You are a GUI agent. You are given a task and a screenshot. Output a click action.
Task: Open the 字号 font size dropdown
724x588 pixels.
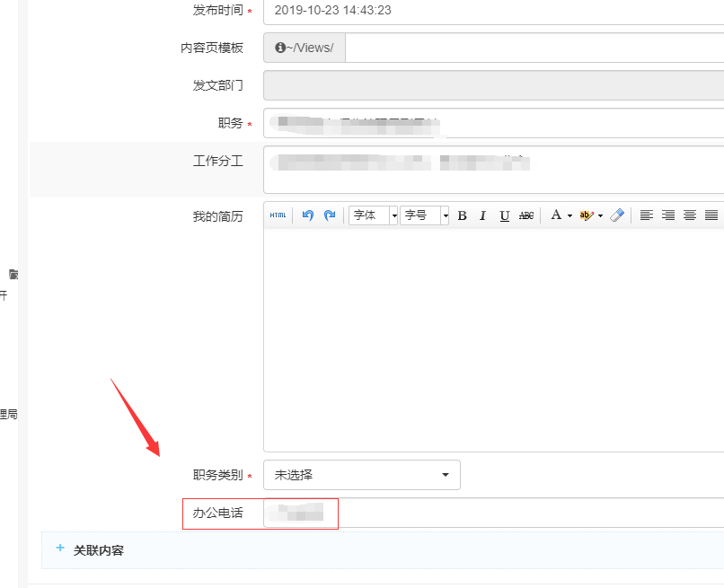click(x=446, y=215)
